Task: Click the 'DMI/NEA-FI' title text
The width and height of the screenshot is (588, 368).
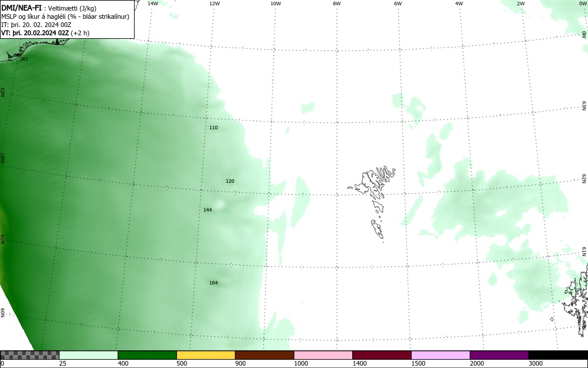Action: (x=21, y=8)
